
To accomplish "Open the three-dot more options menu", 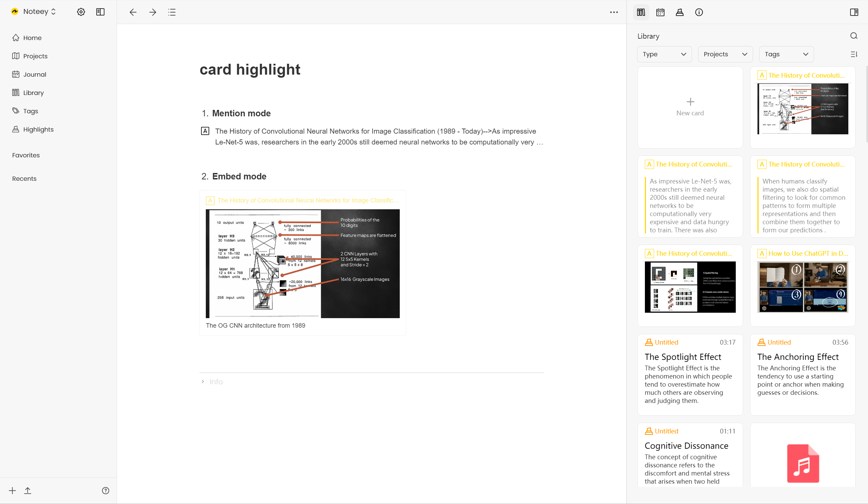I will (614, 13).
